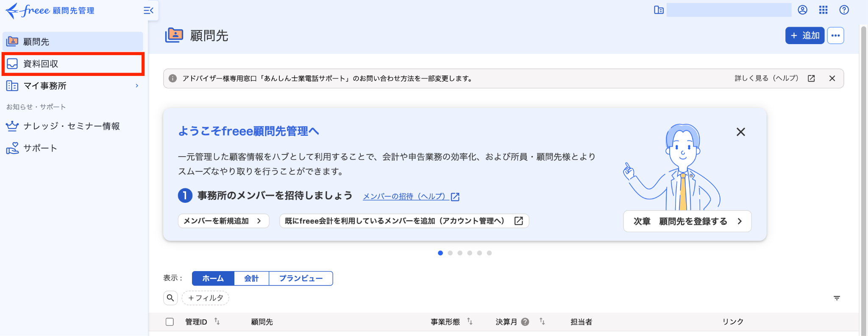Select the third carousel dot
The height and width of the screenshot is (336, 868).
pos(460,253)
